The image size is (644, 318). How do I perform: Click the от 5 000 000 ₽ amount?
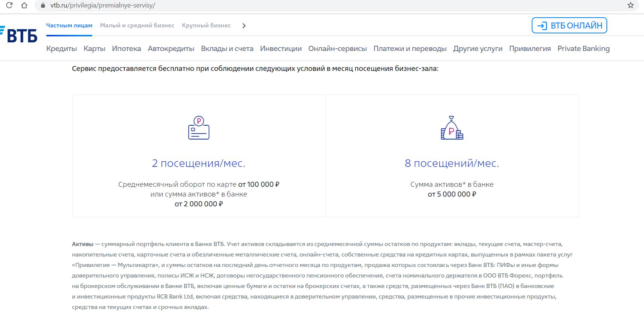tap(452, 194)
